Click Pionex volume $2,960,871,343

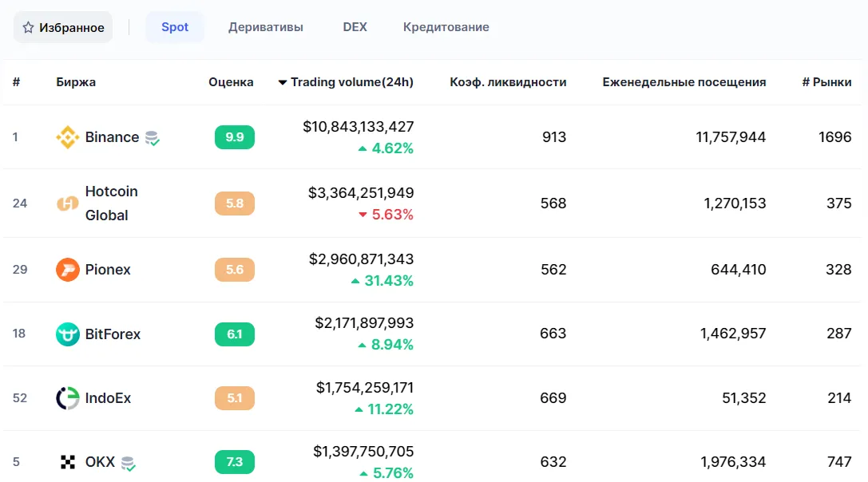point(362,259)
